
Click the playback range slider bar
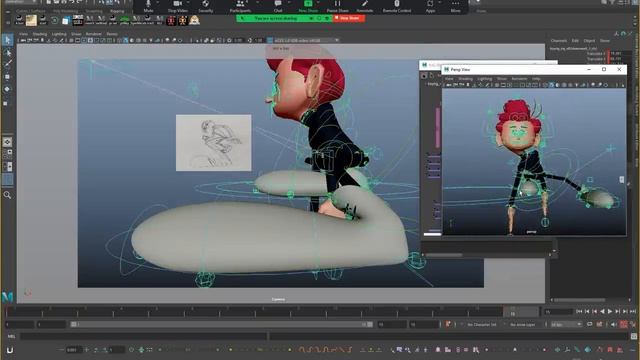[x=221, y=324]
